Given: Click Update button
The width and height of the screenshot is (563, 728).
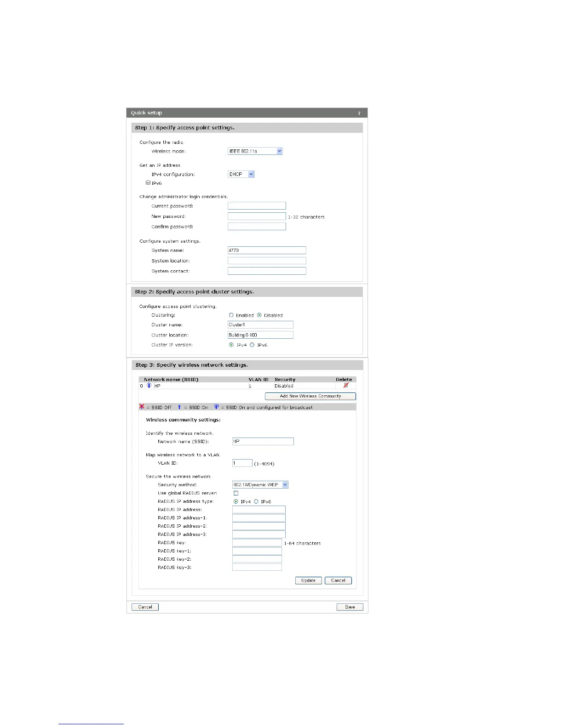Looking at the screenshot, I should coord(308,580).
